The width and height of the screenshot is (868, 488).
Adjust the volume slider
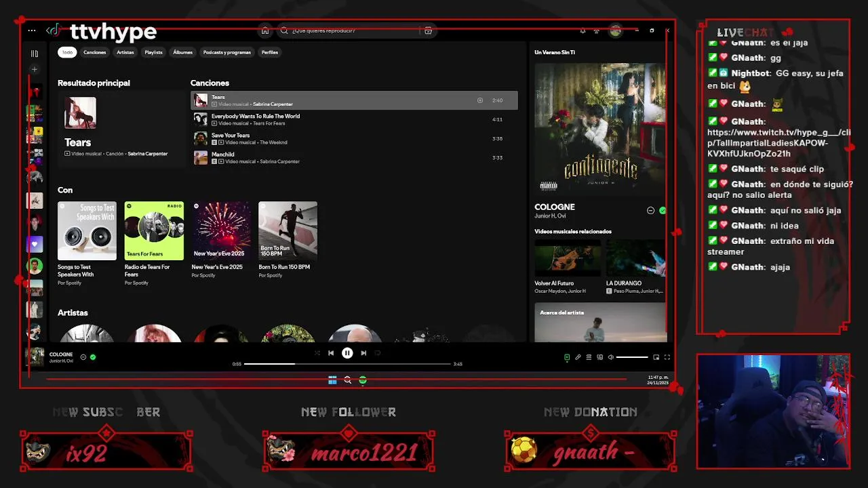tap(632, 357)
